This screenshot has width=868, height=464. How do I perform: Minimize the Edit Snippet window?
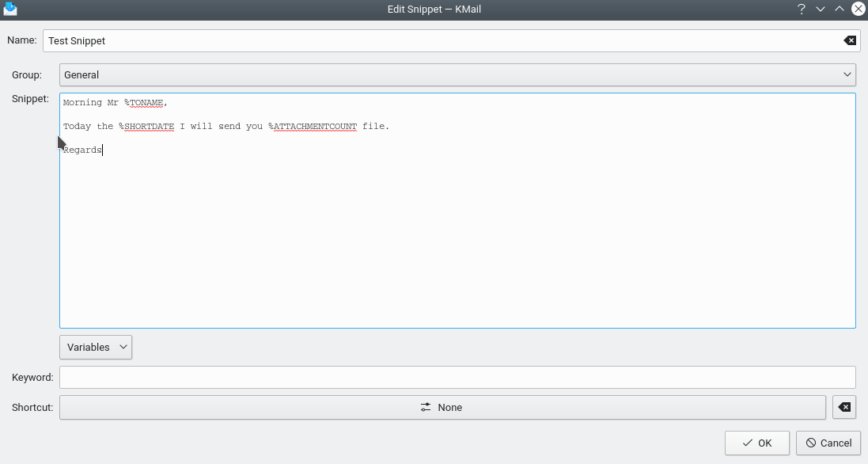click(x=821, y=9)
